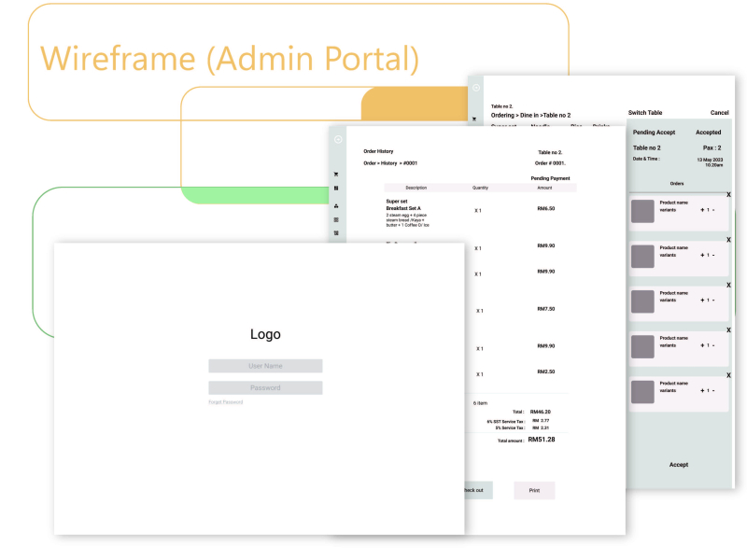Increase fourth product quantity with plus sign
The image size is (747, 560).
coord(701,345)
